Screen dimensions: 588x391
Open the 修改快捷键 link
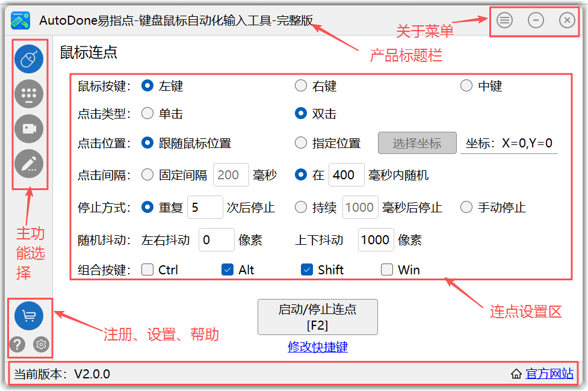click(318, 346)
